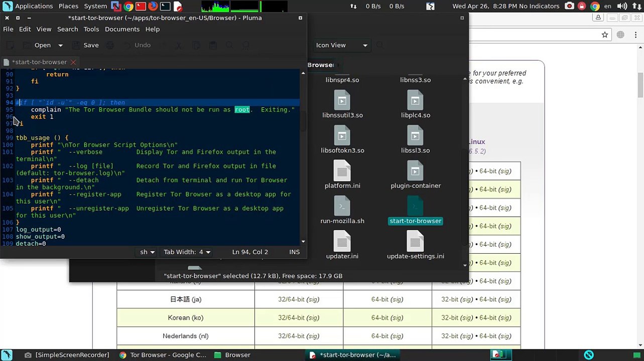Open the volume control icon

click(621, 6)
